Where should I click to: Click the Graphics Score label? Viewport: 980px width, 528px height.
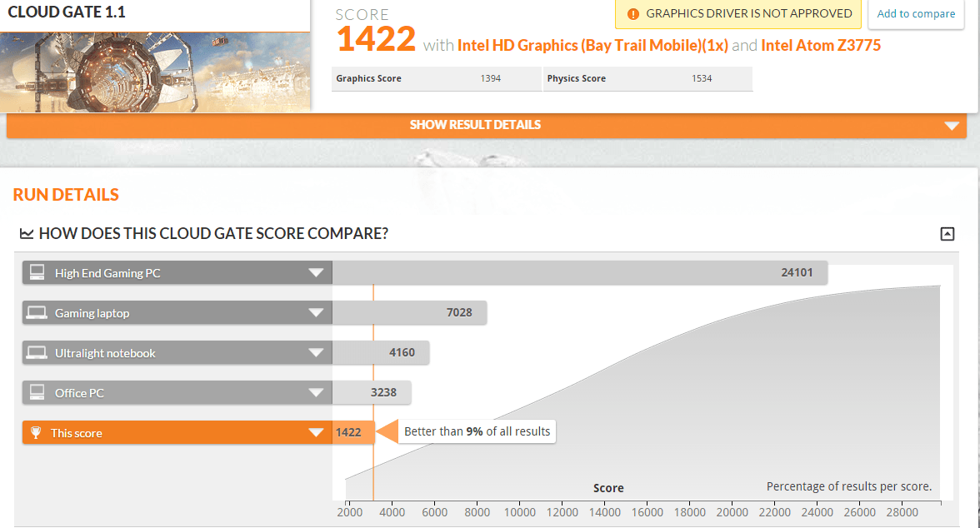click(x=368, y=79)
